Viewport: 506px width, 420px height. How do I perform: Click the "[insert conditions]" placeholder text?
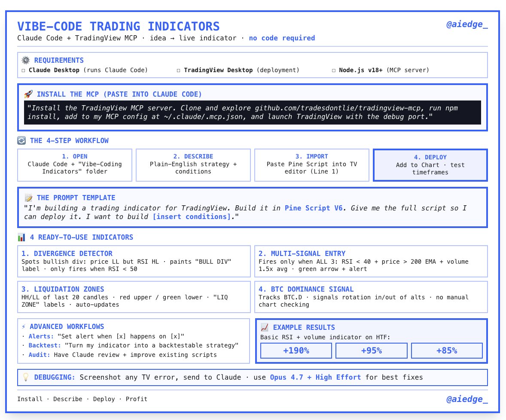click(192, 217)
